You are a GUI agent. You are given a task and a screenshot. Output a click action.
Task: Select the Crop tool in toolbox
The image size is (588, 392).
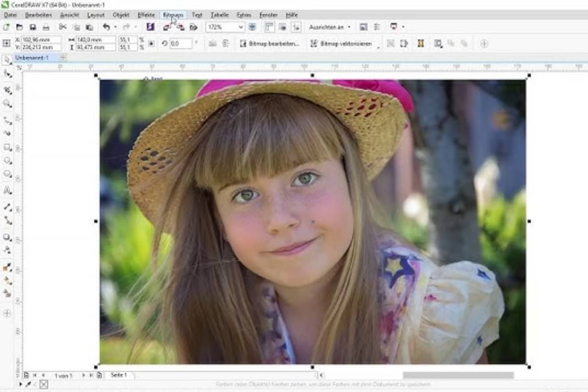tap(7, 90)
